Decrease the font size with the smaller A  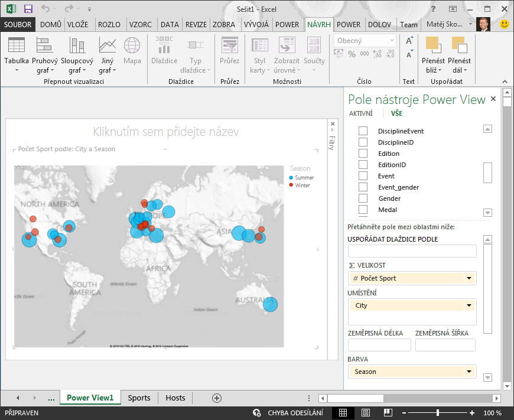(409, 54)
